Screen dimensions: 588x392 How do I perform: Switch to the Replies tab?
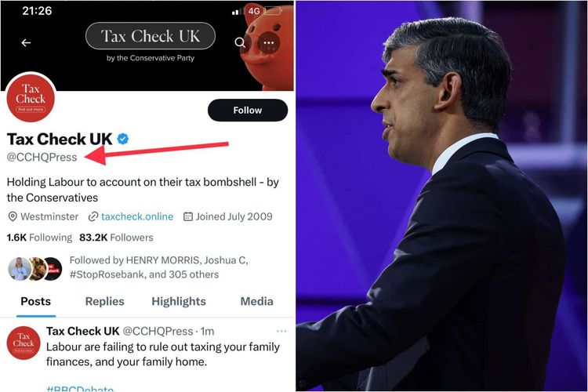104,301
